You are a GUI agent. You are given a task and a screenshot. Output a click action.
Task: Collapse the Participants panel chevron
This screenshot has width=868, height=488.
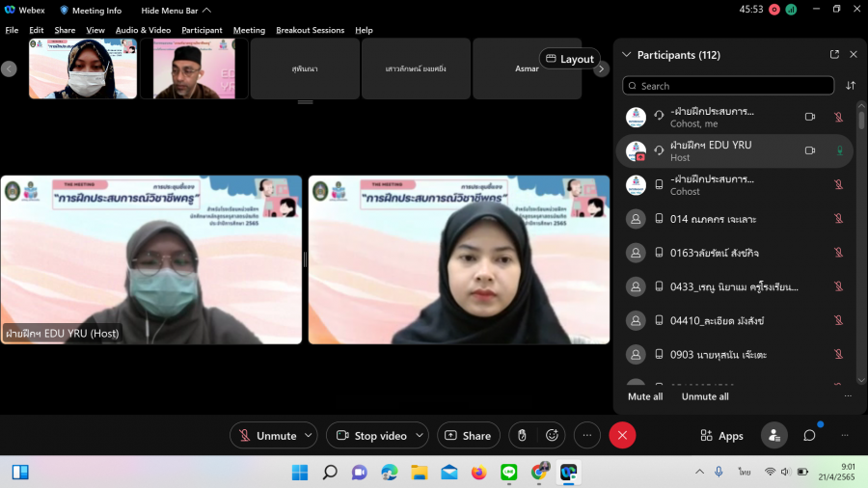click(x=626, y=55)
